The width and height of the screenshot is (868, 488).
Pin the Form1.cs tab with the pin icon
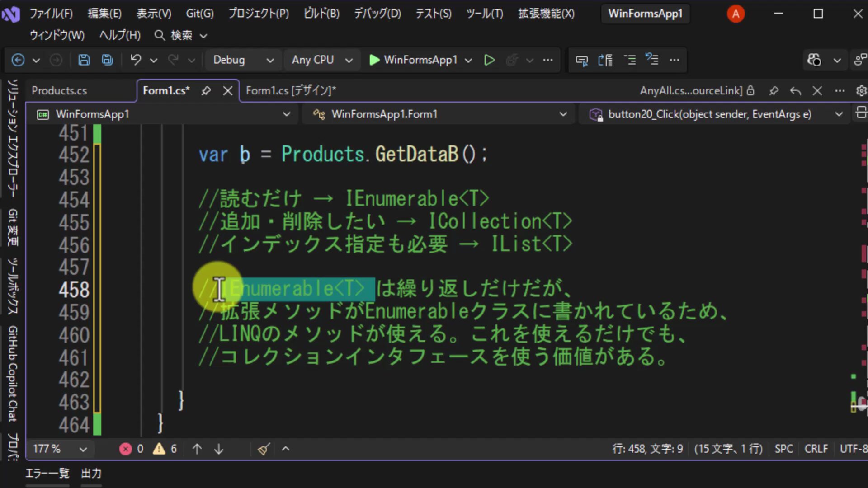(x=206, y=91)
